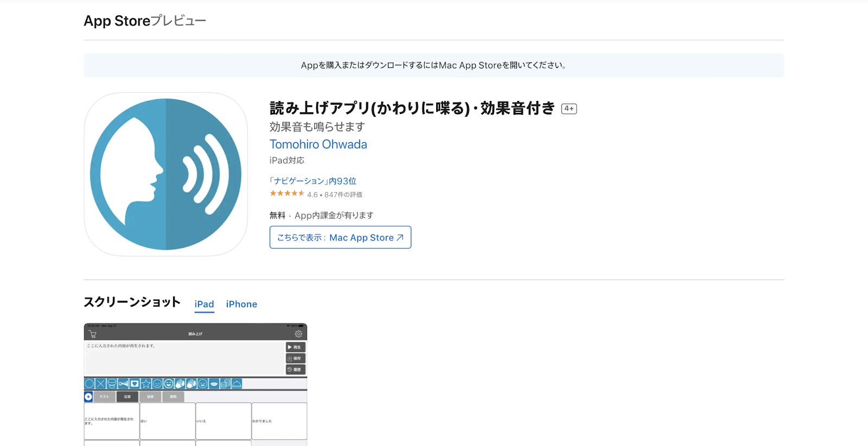This screenshot has height=446, width=868.
Task: Tap the stacked coins sound-effect icon
Action: (x=225, y=384)
